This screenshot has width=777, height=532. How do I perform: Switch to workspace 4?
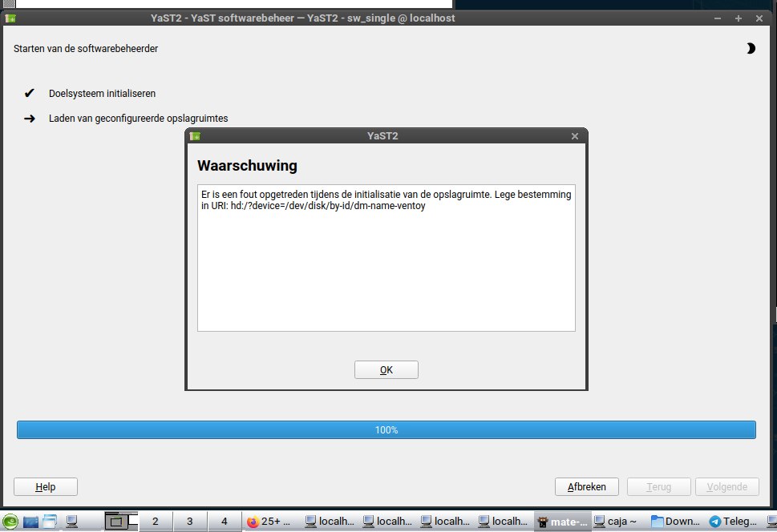point(224,522)
